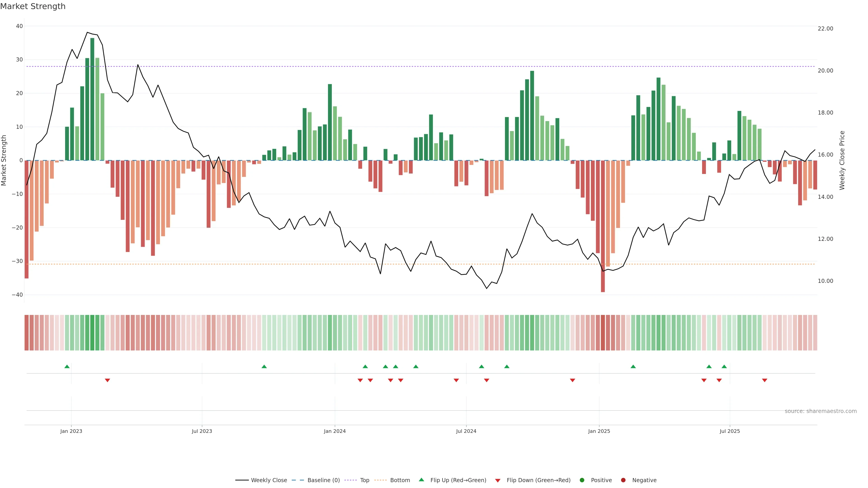Click the Flip Down red triangle legend icon
This screenshot has height=488, width=868.
[x=498, y=481]
